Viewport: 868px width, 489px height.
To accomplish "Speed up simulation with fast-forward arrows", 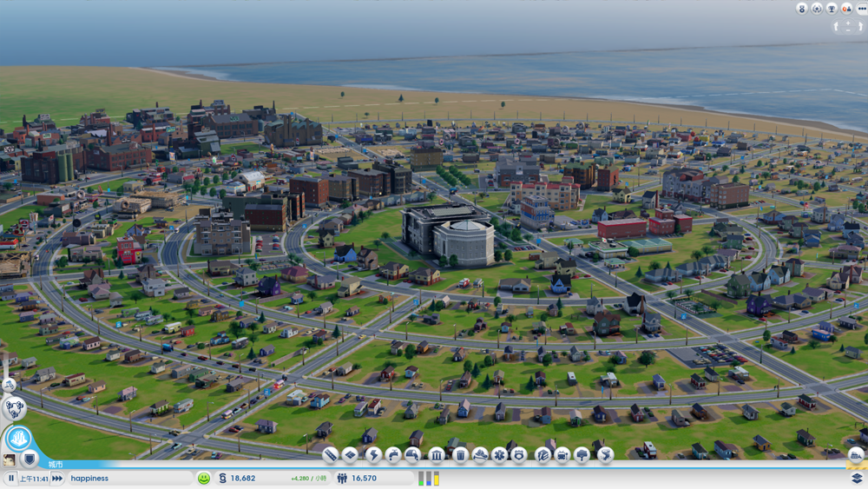I will click(x=57, y=479).
